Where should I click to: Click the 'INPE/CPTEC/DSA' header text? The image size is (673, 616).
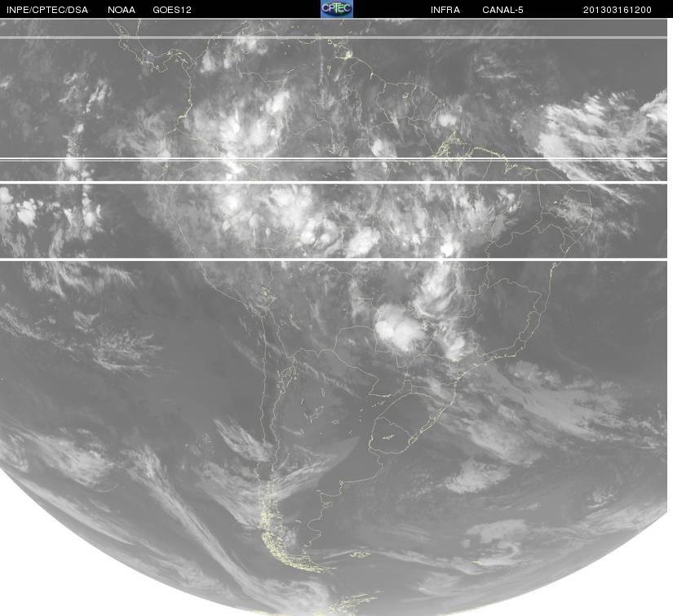[47, 10]
